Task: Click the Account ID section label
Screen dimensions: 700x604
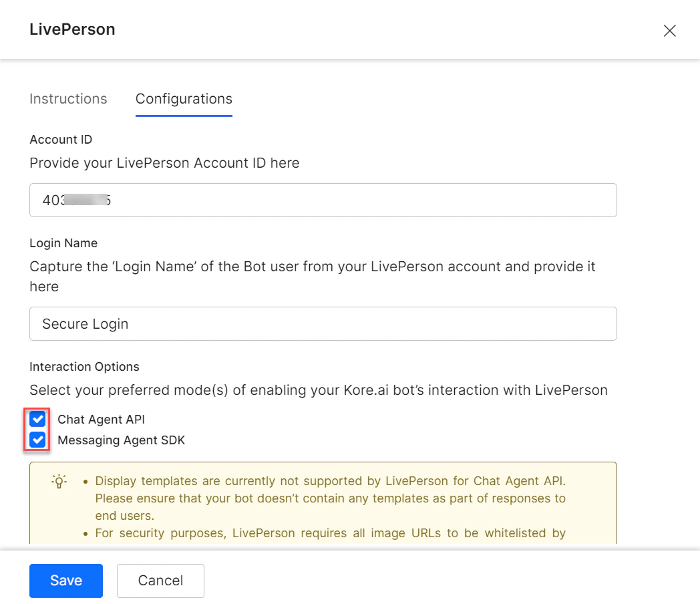Action: [61, 139]
